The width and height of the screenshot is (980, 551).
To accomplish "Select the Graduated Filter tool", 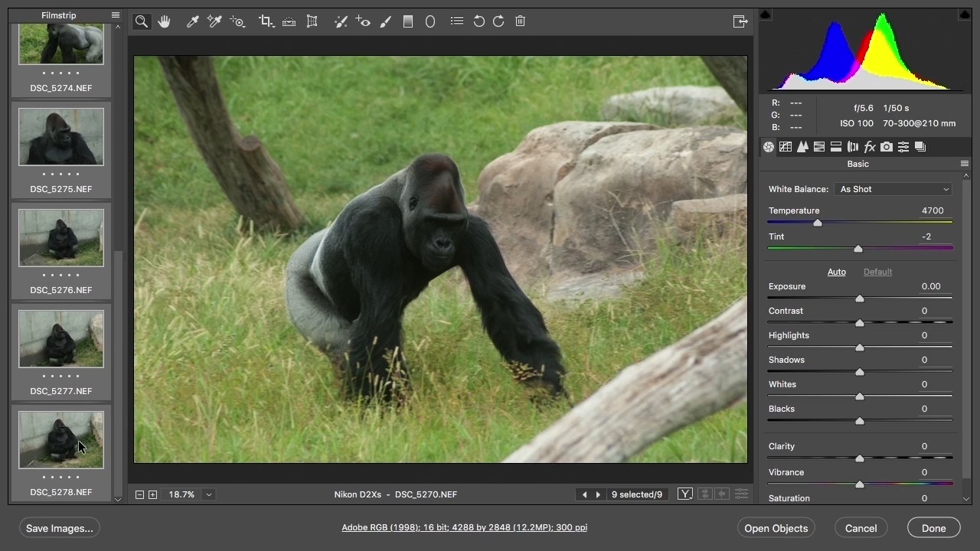I will (408, 21).
